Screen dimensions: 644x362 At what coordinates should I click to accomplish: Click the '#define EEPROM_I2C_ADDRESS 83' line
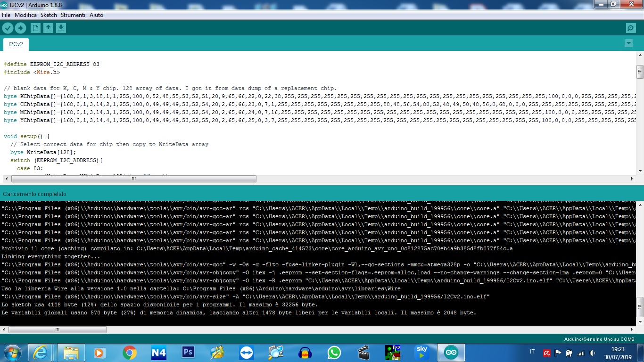coord(51,64)
